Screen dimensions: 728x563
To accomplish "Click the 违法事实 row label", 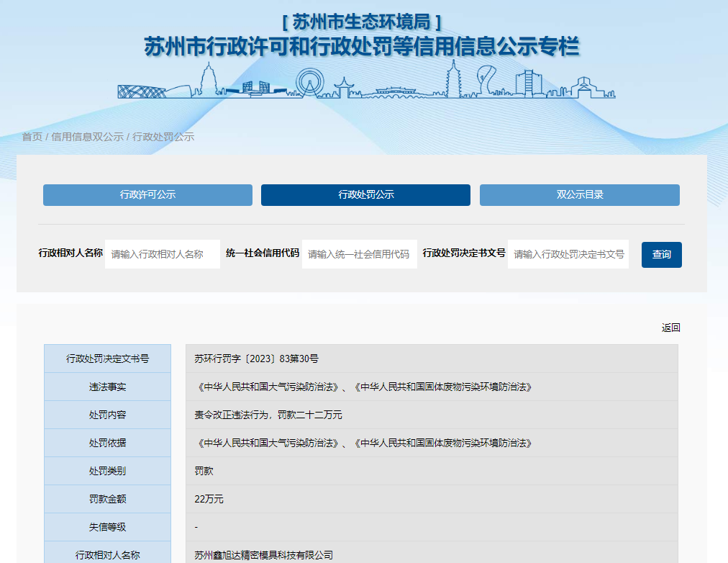I will 107,387.
